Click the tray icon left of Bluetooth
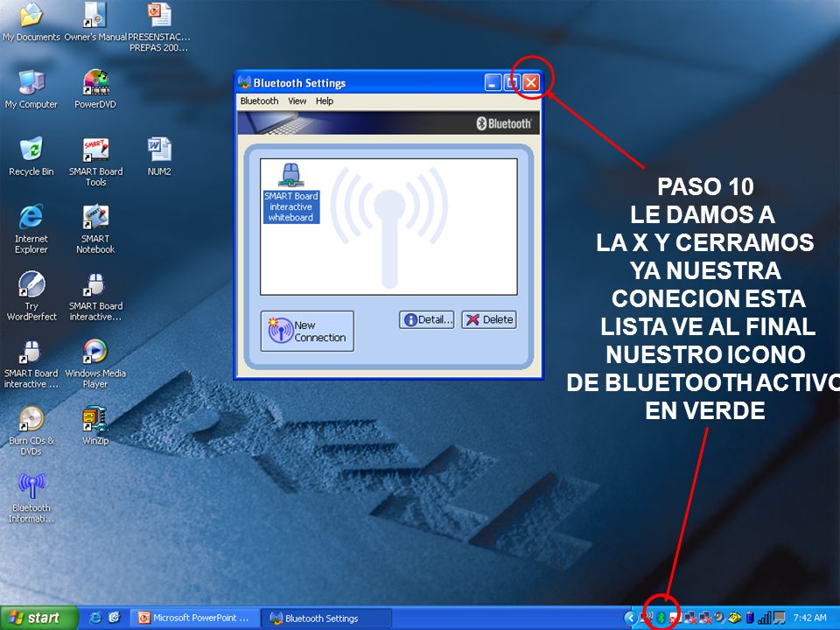 pos(647,619)
